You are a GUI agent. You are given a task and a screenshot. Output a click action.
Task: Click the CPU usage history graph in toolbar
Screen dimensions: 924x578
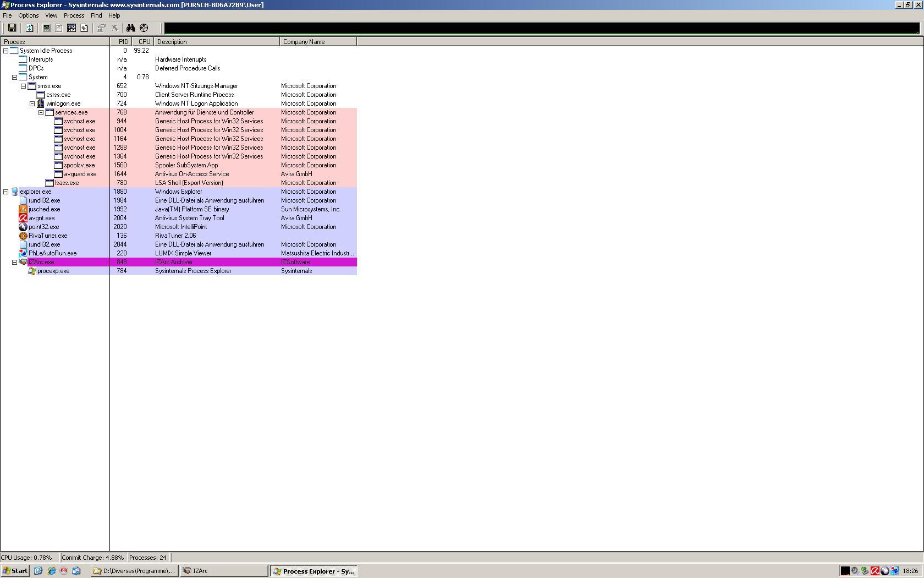coord(542,28)
